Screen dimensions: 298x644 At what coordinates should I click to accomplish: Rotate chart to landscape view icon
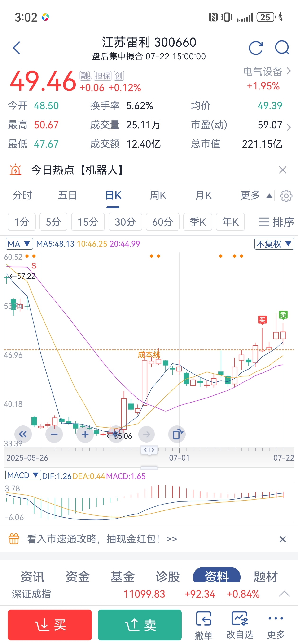tap(177, 434)
